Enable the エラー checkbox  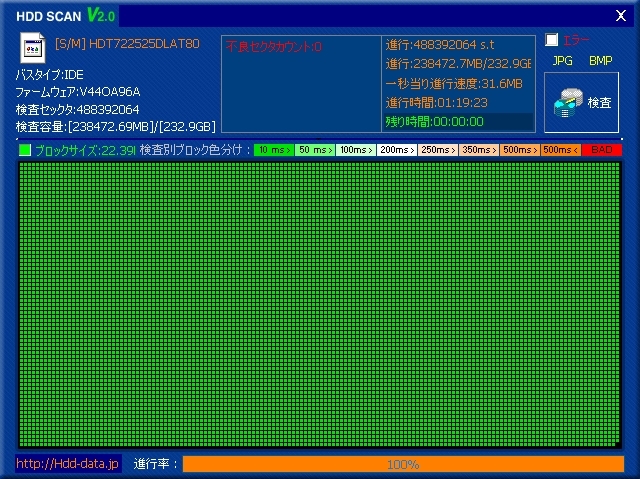coord(551,40)
